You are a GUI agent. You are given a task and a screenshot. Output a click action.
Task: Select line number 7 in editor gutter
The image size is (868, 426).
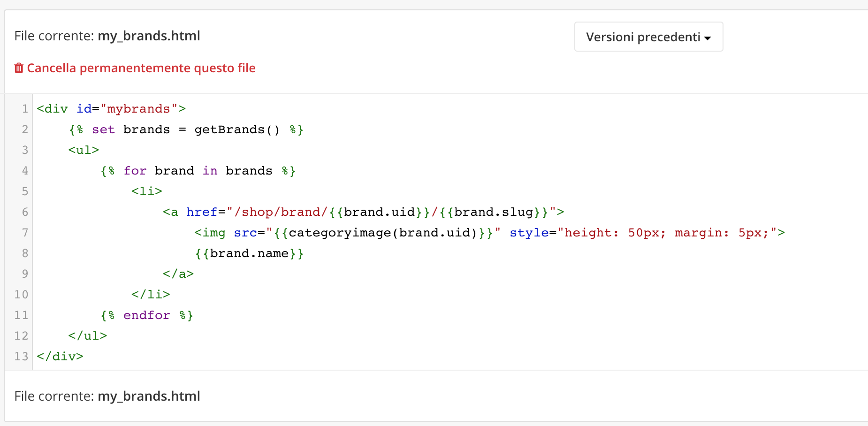click(x=24, y=233)
